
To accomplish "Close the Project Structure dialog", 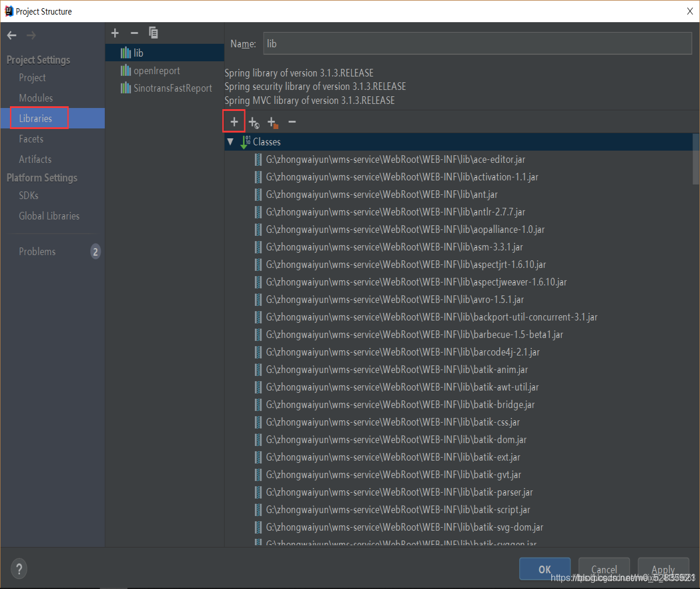I will [689, 11].
